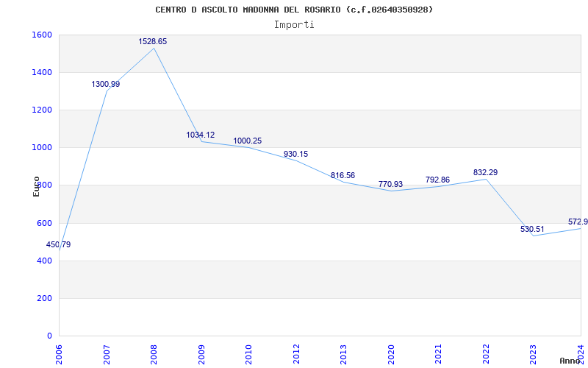Select the 1000.25 data label
This screenshot has width=588, height=368.
pos(248,141)
